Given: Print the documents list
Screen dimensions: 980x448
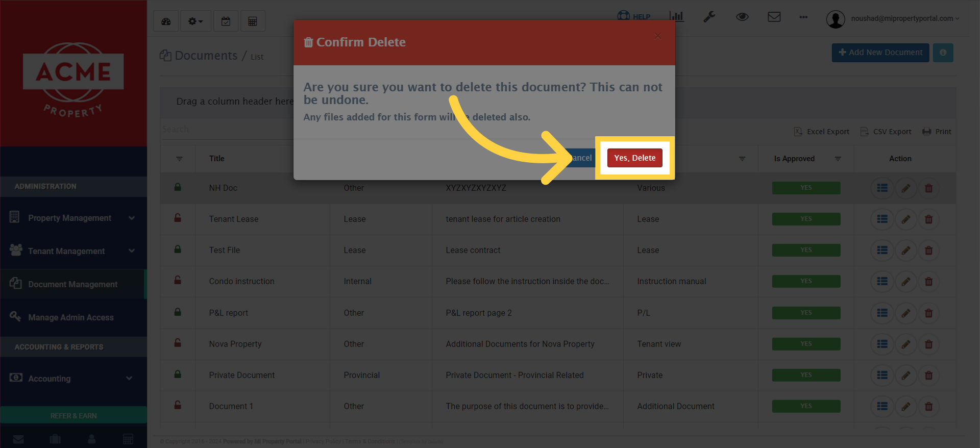Looking at the screenshot, I should (x=937, y=132).
